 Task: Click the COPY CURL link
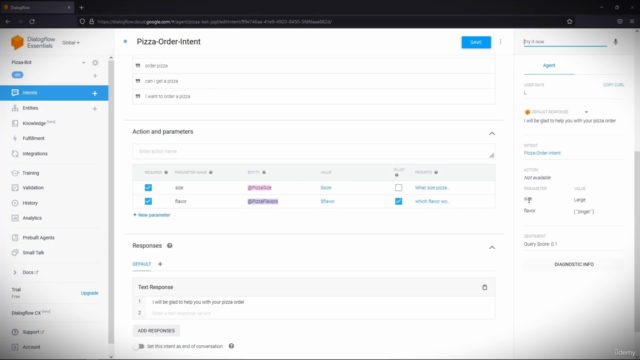tap(613, 85)
